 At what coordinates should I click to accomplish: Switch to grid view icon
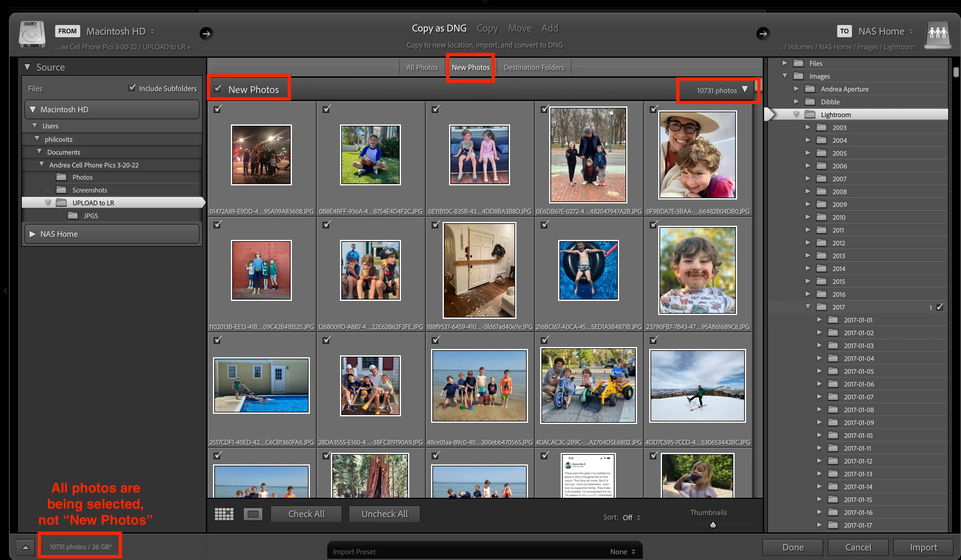224,514
